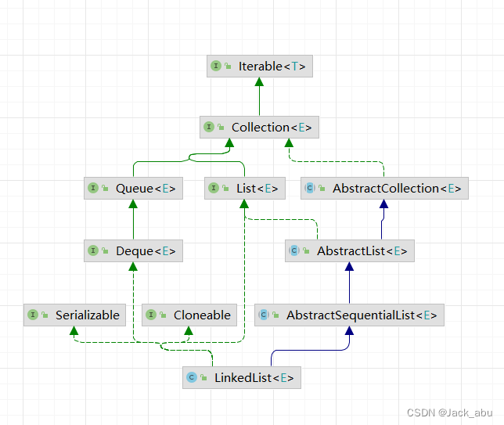Click the interface icon on Iterable<T>
The width and height of the screenshot is (504, 425).
[x=216, y=66]
